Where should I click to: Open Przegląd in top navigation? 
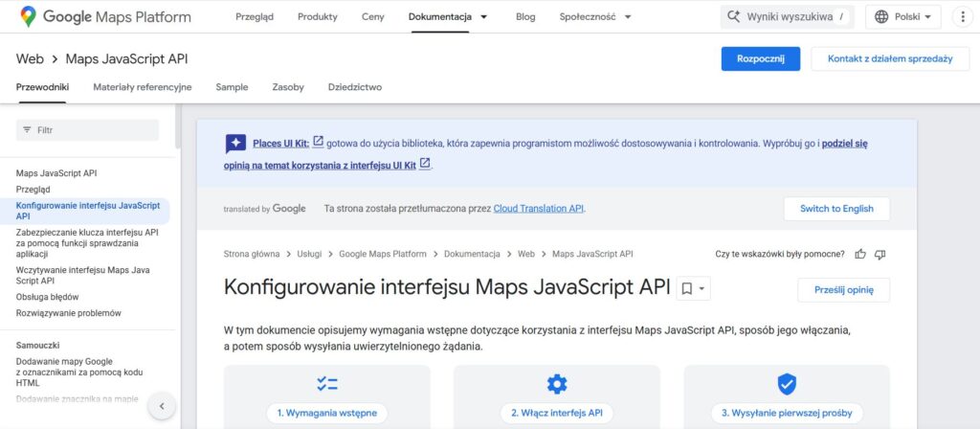[x=255, y=17]
